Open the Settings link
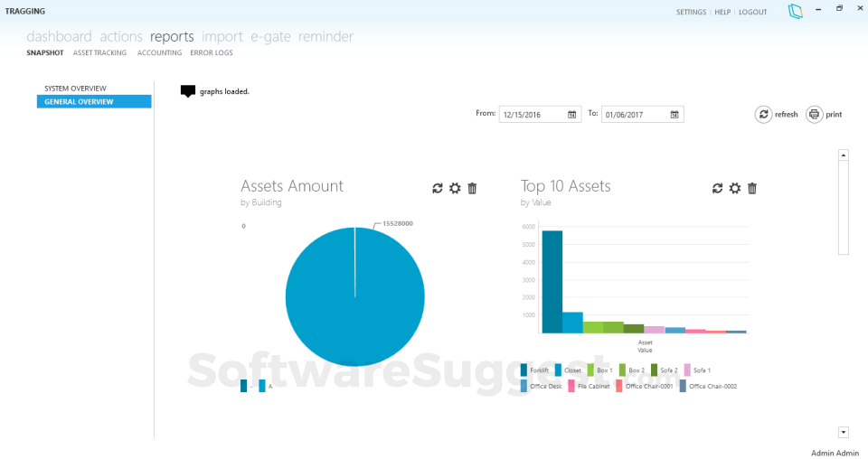Image resolution: width=868 pixels, height=459 pixels. (x=691, y=12)
